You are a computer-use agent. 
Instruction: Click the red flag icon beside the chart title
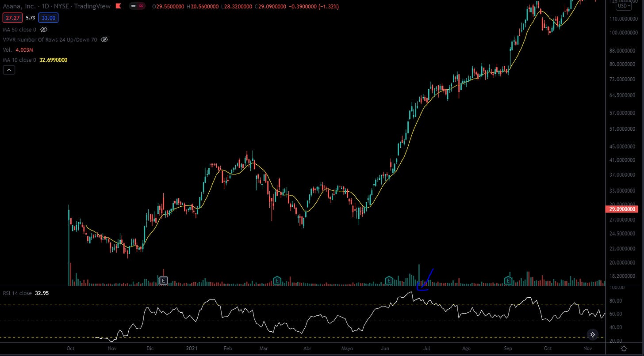pos(118,7)
